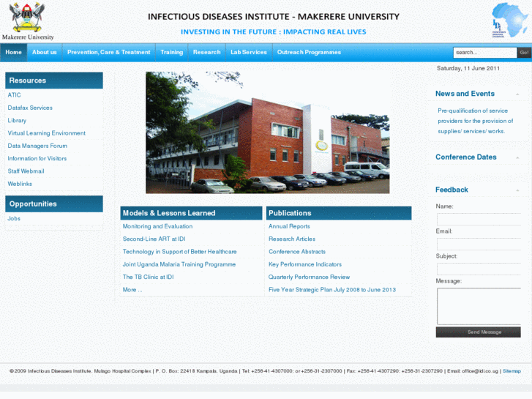532x399 pixels.
Task: Go to the Training menu
Action: tap(172, 52)
